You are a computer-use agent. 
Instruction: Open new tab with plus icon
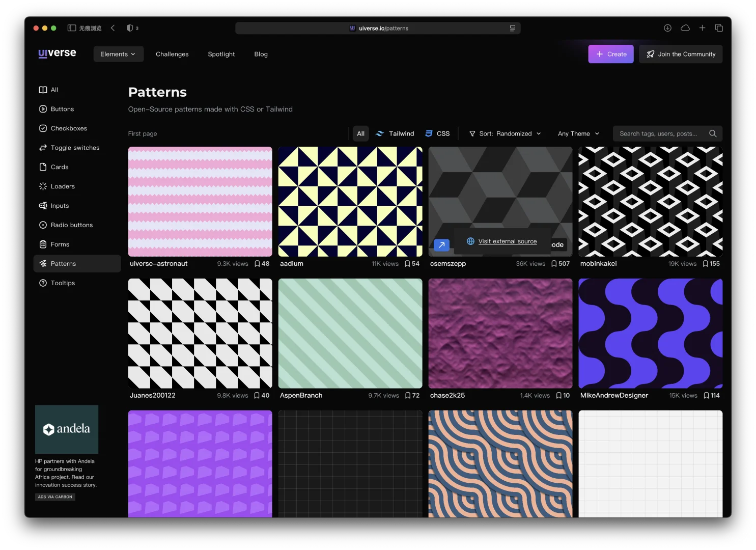(702, 28)
